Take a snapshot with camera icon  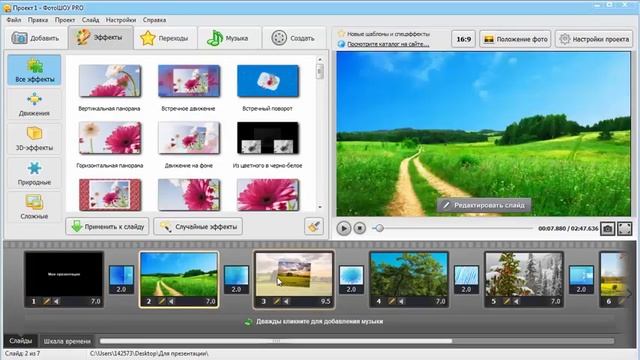tap(607, 229)
